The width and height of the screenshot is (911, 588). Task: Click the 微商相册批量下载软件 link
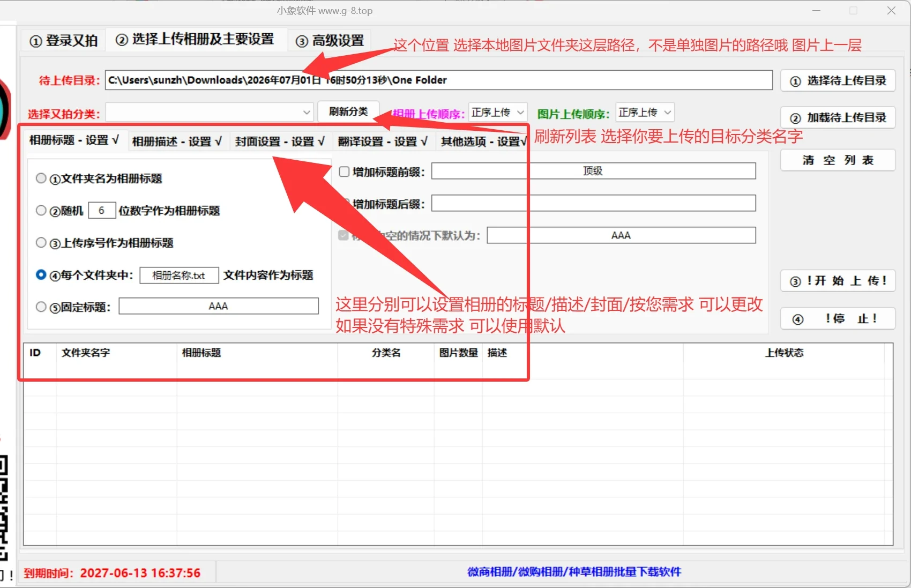coord(574,572)
